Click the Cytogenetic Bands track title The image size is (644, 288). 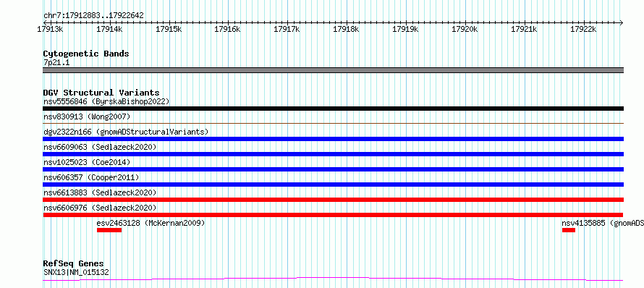[86, 54]
